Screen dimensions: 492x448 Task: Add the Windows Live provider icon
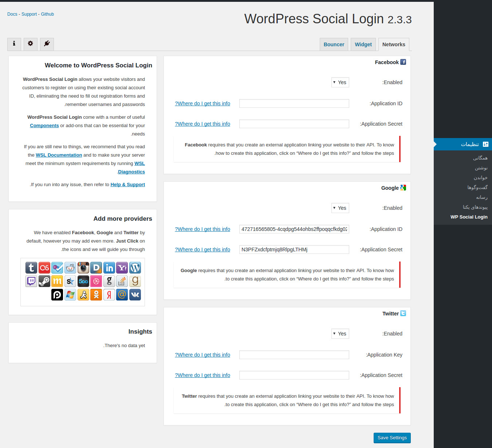coord(70,295)
